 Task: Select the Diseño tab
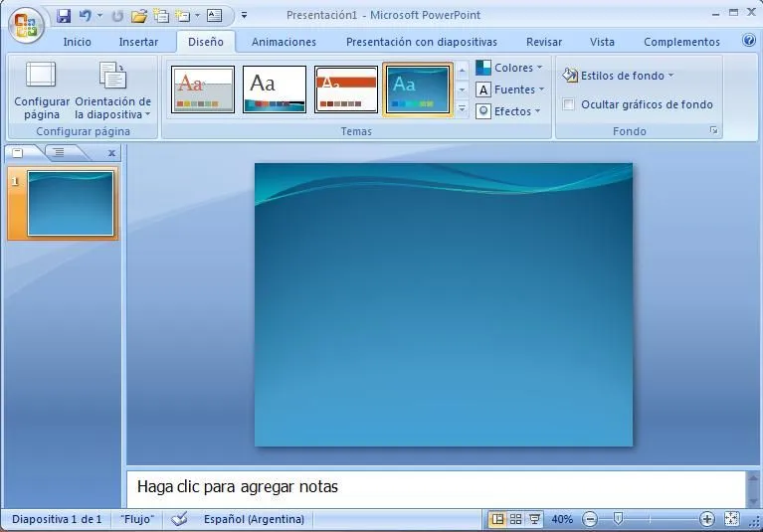pos(206,42)
